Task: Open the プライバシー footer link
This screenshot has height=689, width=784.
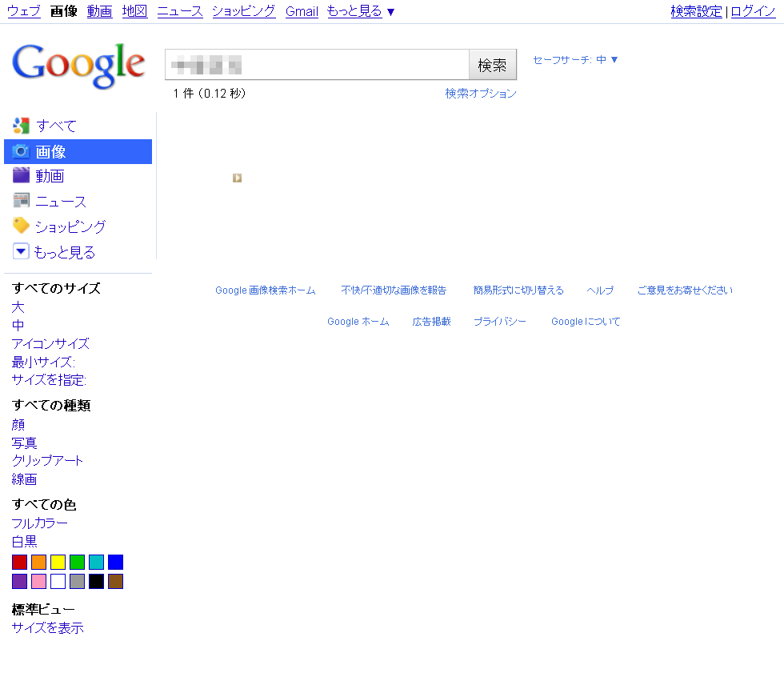Action: [500, 322]
